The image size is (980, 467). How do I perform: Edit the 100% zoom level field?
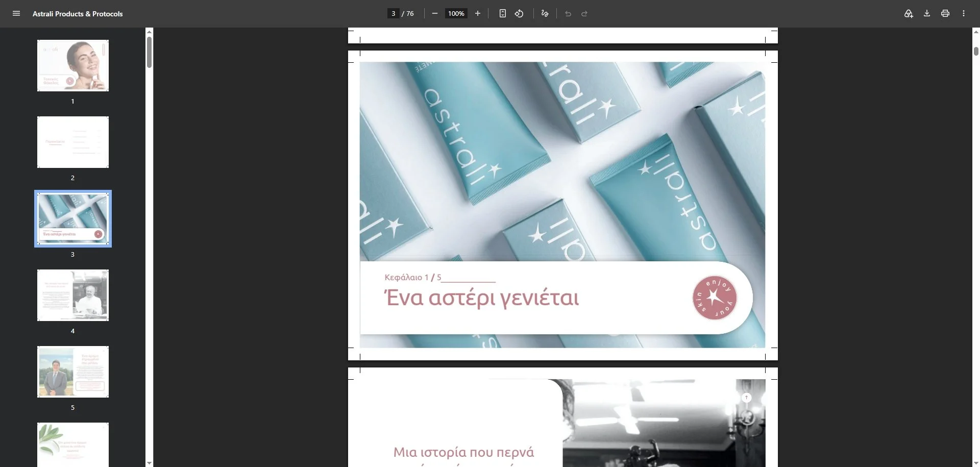click(456, 14)
